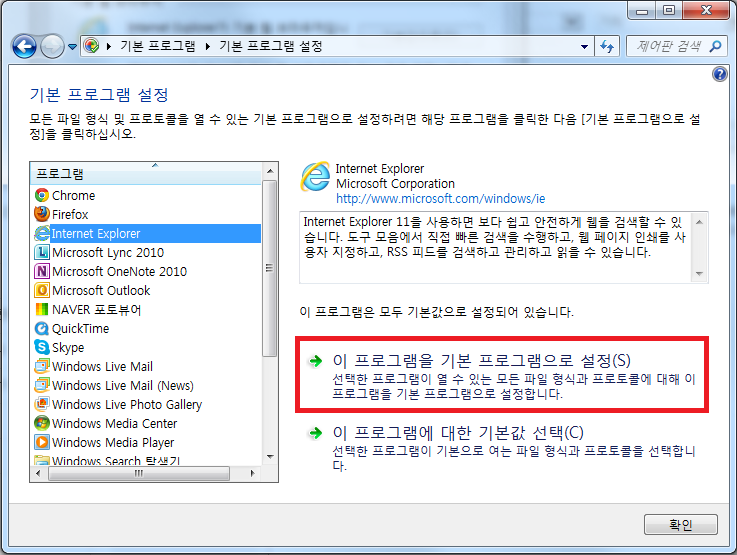This screenshot has height=555, width=737.
Task: Click the Microsoft OneNote 2010 icon
Action: 42,271
